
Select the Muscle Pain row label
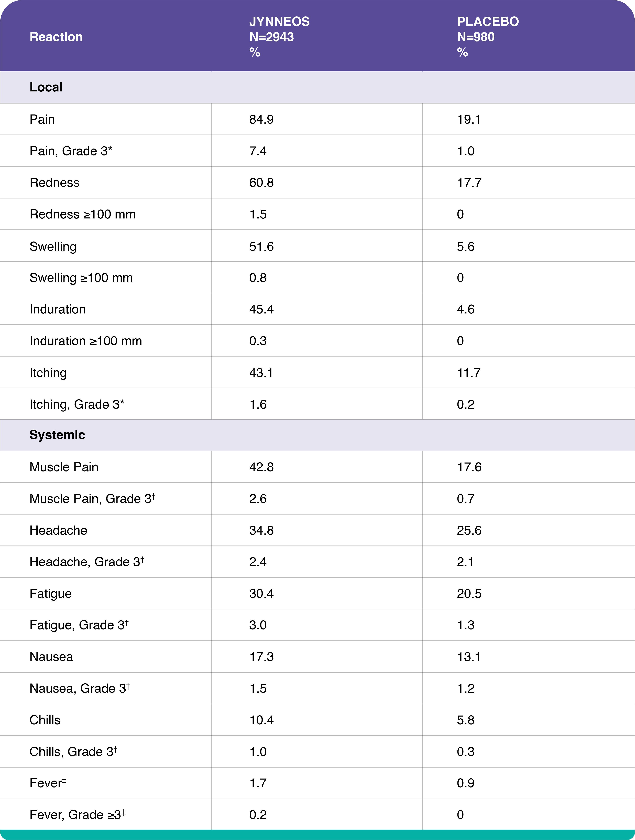coord(64,467)
